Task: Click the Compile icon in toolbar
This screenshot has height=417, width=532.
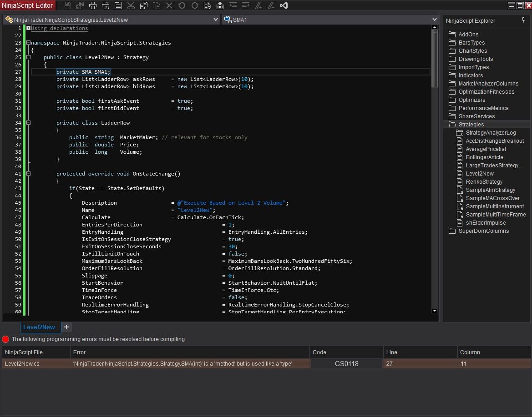Action: coord(220,5)
